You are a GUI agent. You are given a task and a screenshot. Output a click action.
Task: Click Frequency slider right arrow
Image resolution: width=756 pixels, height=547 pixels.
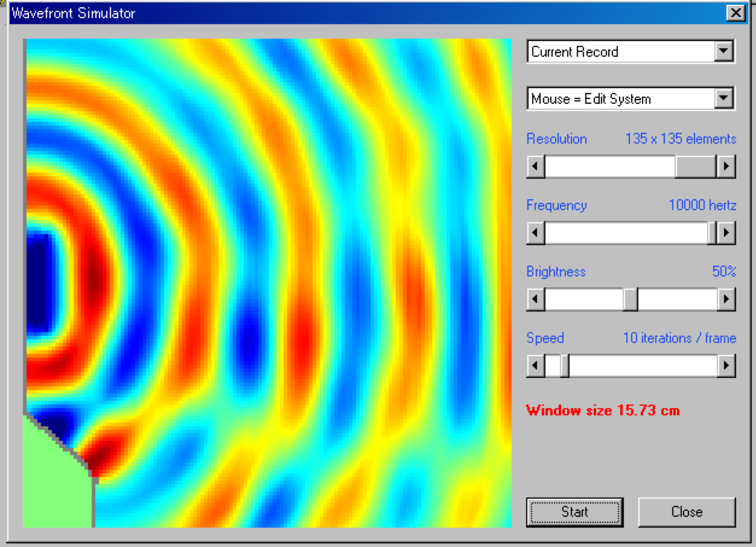726,232
